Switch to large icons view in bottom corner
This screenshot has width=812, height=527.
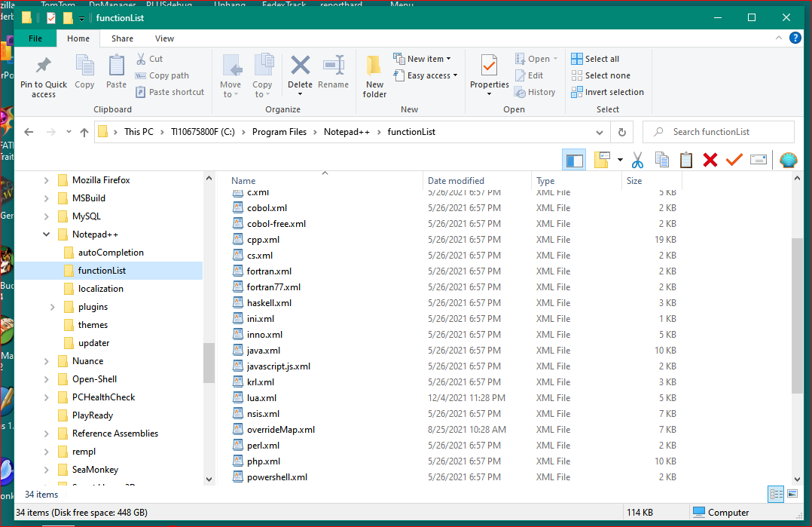[793, 494]
